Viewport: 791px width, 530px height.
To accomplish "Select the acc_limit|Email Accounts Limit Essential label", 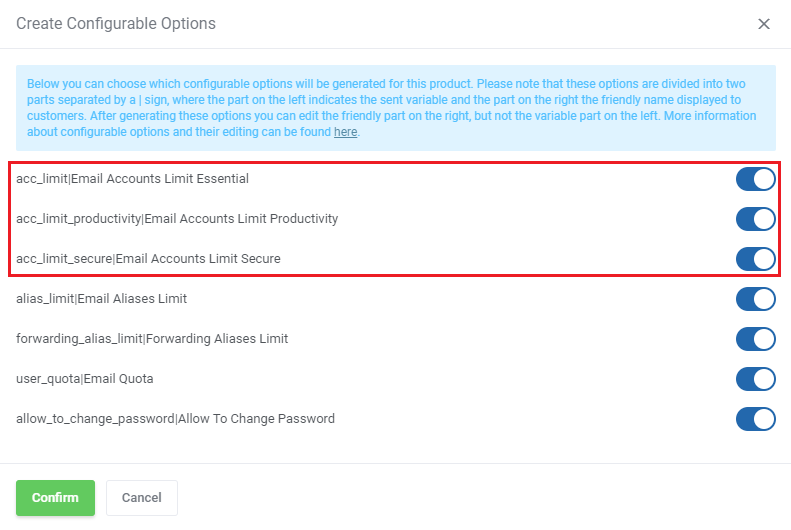I will 132,179.
